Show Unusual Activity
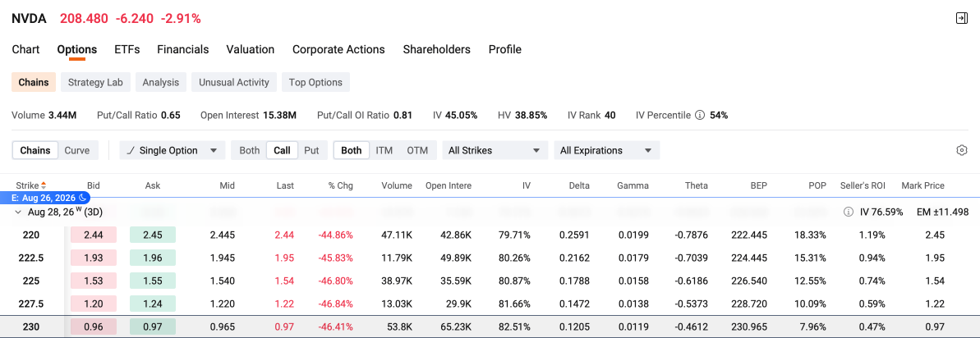This screenshot has width=980, height=338. 234,82
